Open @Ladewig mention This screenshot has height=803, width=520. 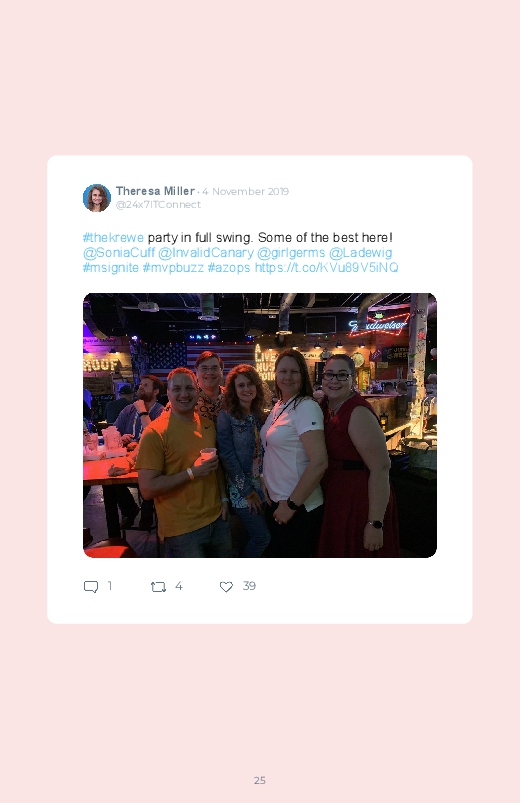(361, 252)
